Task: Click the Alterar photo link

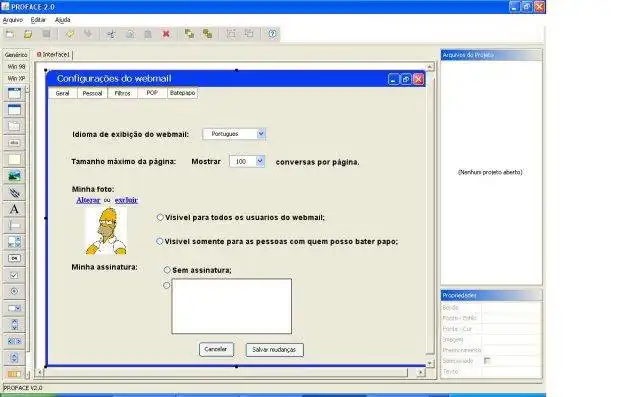Action: click(x=88, y=200)
